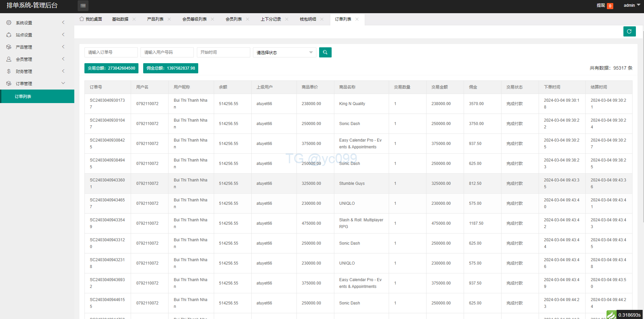Click the 财务管理 dollar icon

tap(9, 71)
